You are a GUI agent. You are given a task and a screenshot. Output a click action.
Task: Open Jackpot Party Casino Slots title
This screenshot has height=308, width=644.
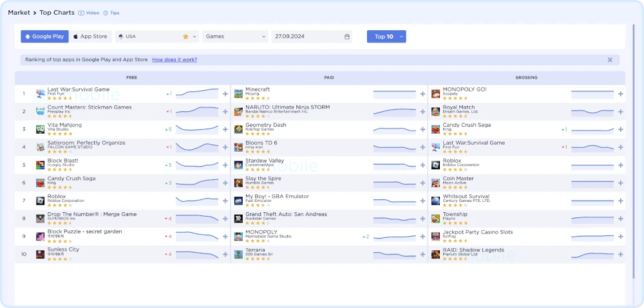click(478, 232)
